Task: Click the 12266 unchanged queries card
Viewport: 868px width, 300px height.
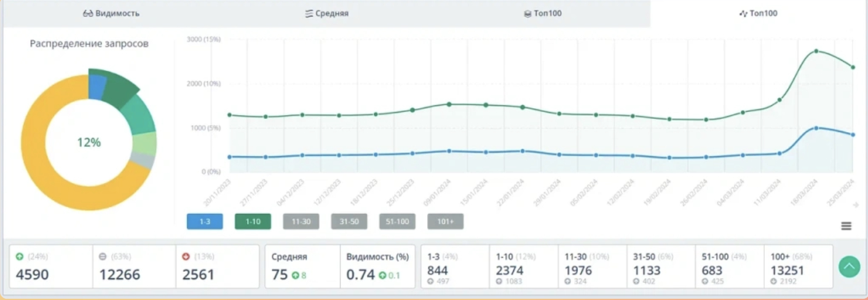Action: (x=134, y=266)
